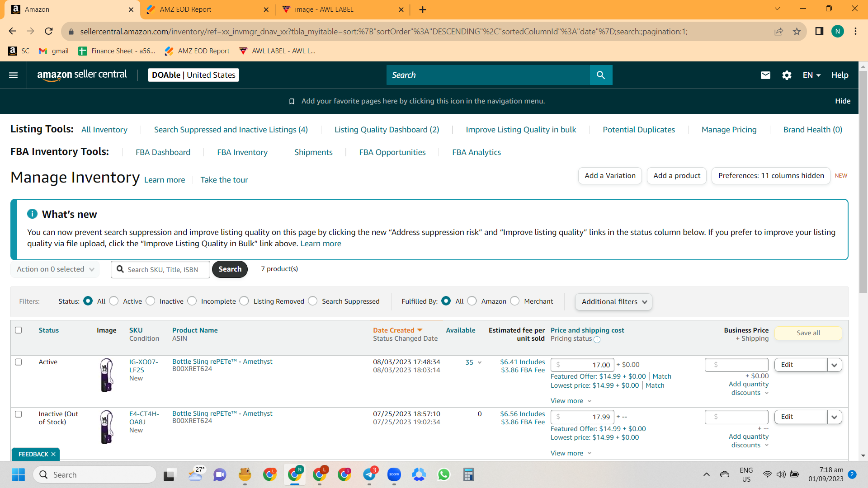The width and height of the screenshot is (868, 488).
Task: Open the Finance Sheet bookmark
Action: [x=117, y=51]
